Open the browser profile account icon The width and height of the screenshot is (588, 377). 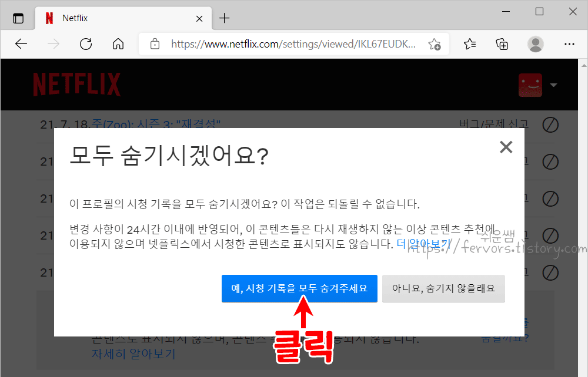point(536,44)
